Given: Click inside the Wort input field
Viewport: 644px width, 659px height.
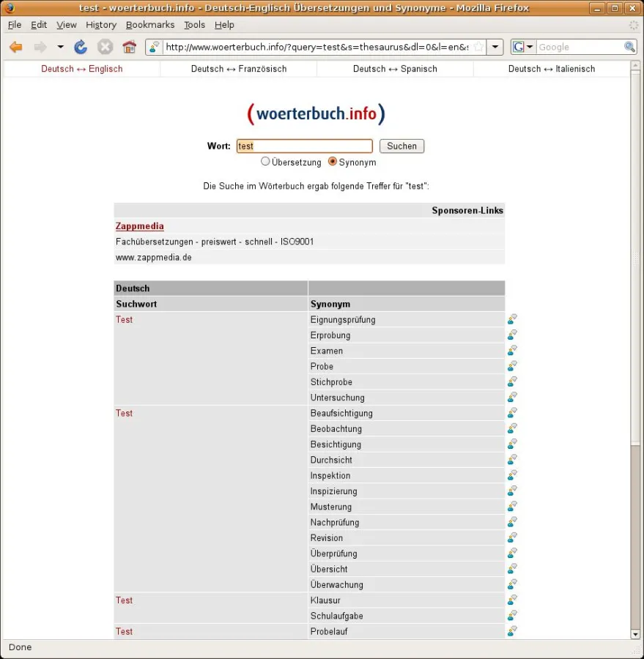Looking at the screenshot, I should click(304, 146).
